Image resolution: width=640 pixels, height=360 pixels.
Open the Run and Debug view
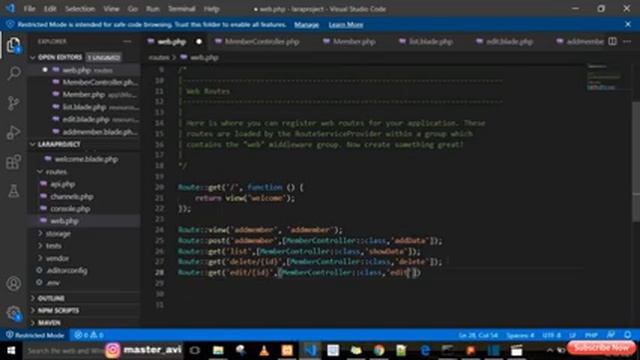(13, 132)
